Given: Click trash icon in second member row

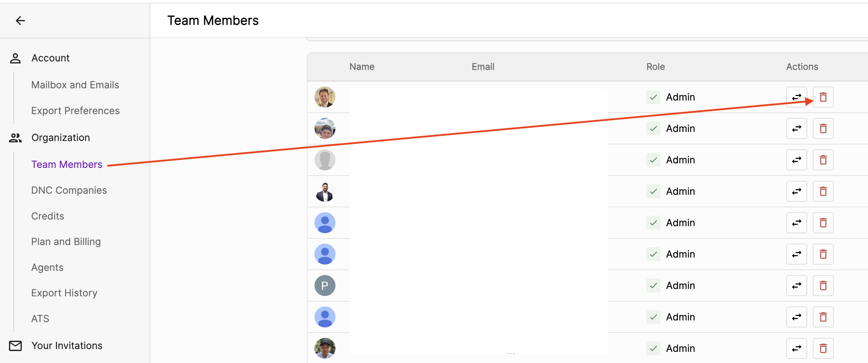Looking at the screenshot, I should pyautogui.click(x=823, y=128).
